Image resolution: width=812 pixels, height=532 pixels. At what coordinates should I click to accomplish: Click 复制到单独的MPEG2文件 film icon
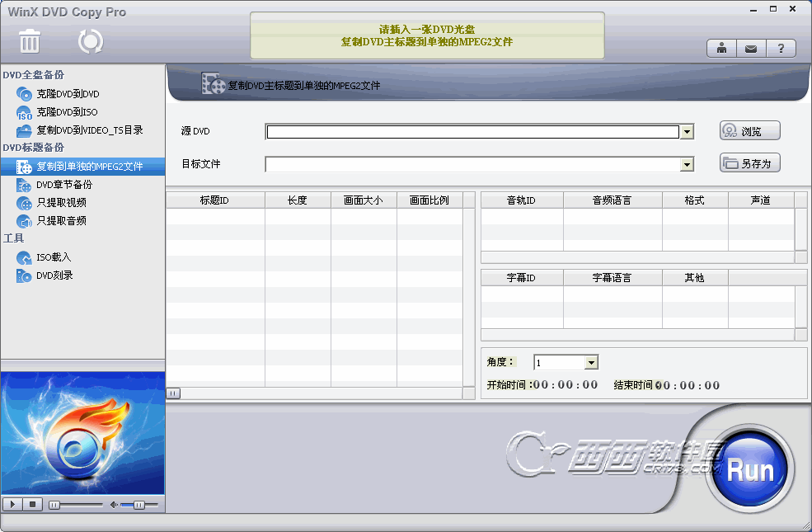tap(24, 167)
